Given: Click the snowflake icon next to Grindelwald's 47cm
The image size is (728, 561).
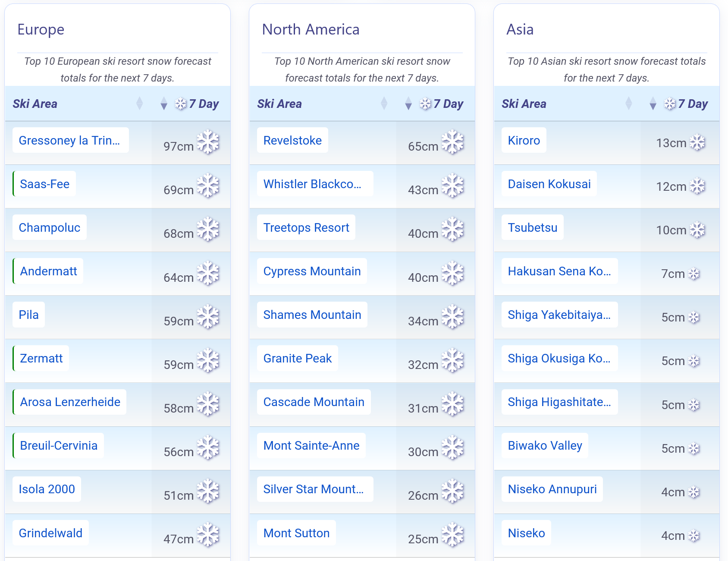Looking at the screenshot, I should 208,535.
